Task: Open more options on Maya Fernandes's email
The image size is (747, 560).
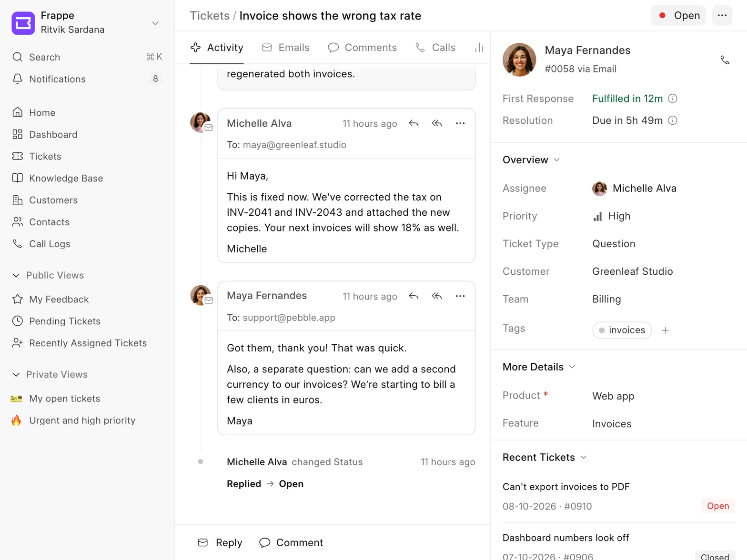Action: tap(460, 296)
